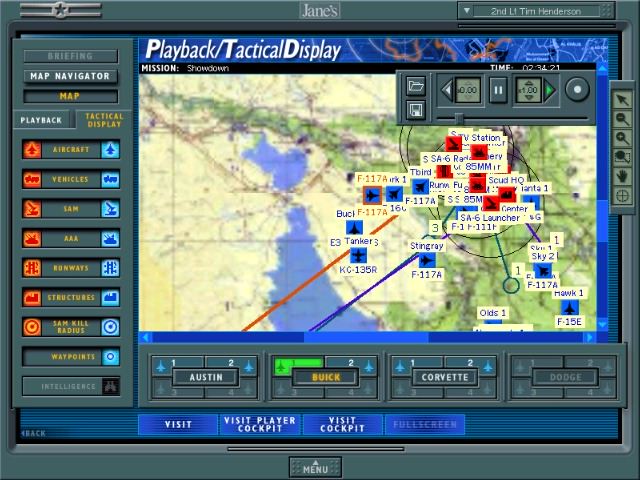
Task: Toggle enemy red aircraft visibility
Action: tap(33, 150)
